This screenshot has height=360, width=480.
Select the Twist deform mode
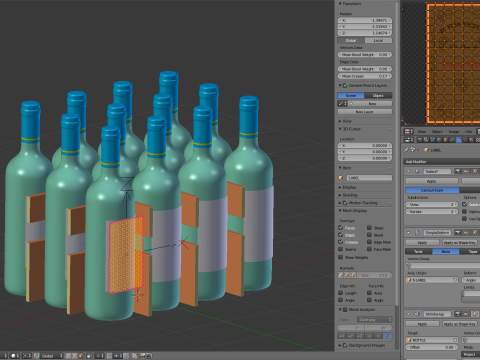pos(419,251)
